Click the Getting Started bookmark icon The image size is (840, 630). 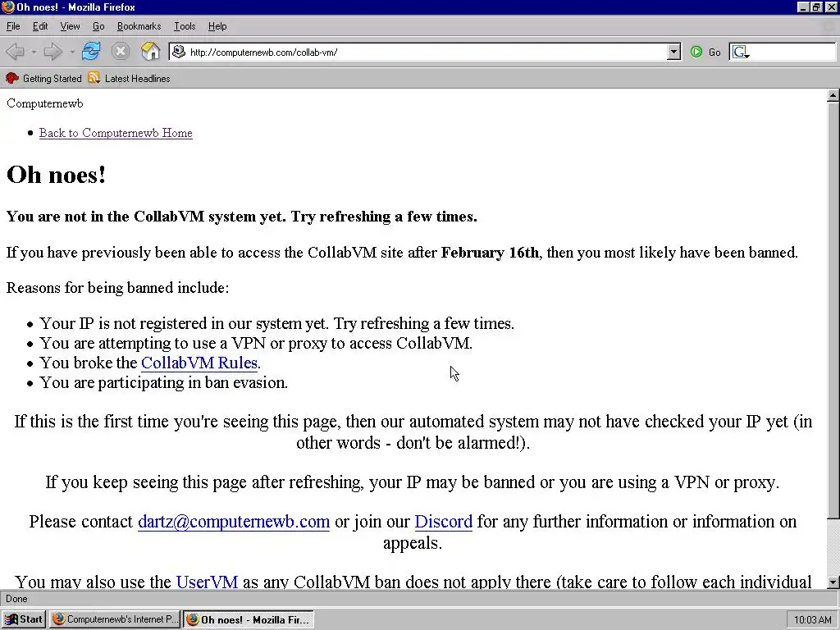tap(11, 78)
